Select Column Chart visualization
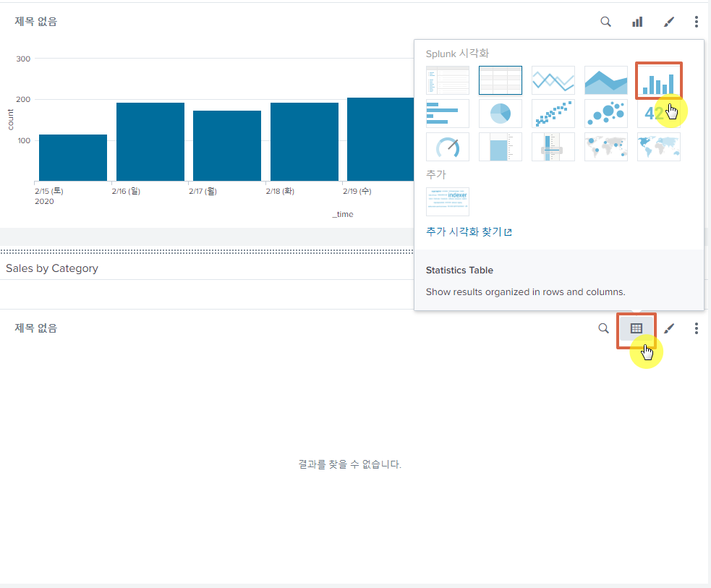 click(658, 80)
